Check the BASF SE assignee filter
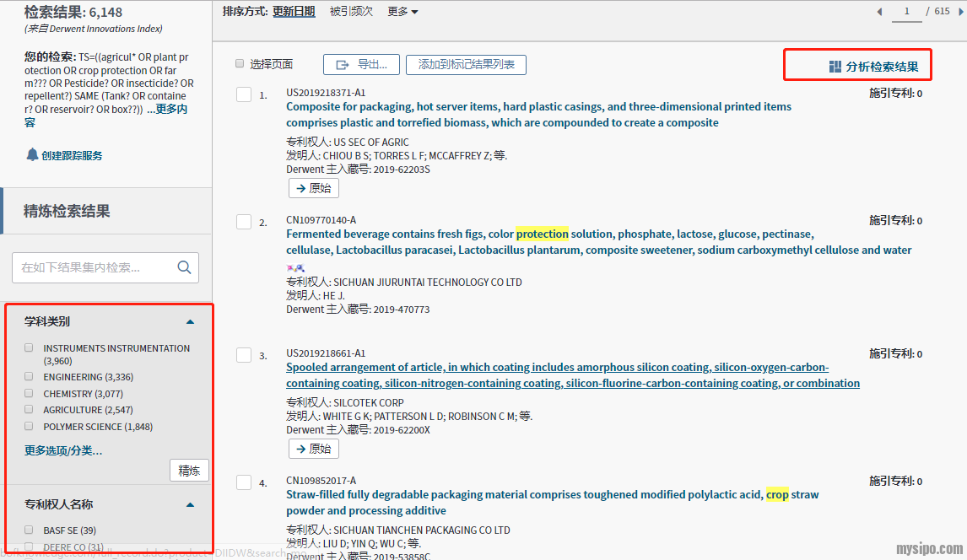The image size is (967, 560). (29, 529)
